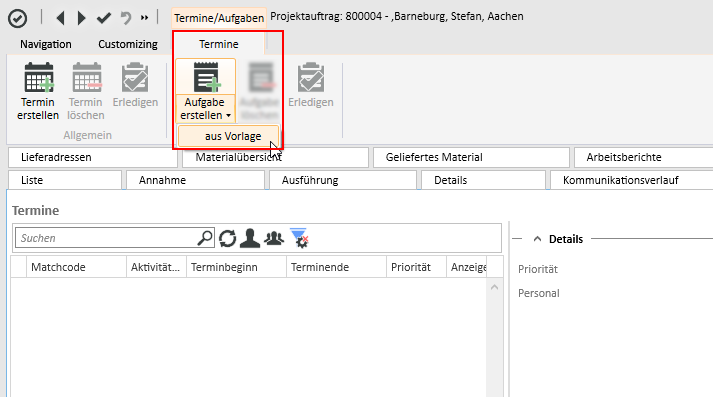This screenshot has height=397, width=713.
Task: Sort by Matchcode column header
Action: click(x=76, y=267)
